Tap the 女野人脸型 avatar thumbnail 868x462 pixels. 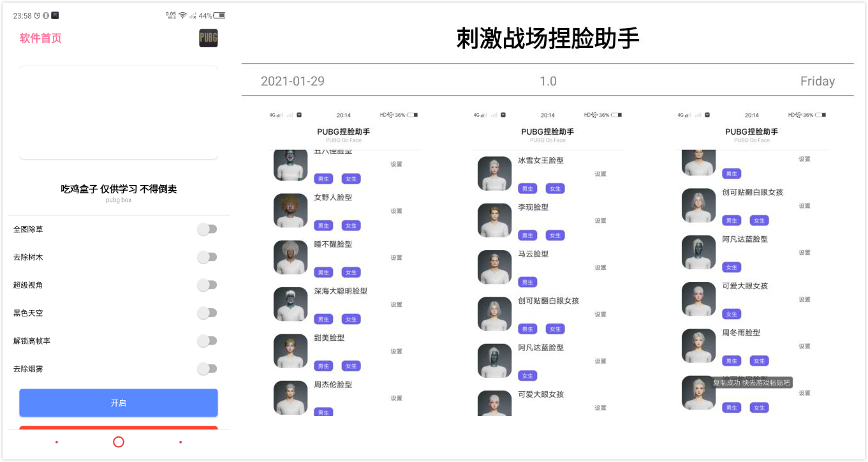coord(291,211)
